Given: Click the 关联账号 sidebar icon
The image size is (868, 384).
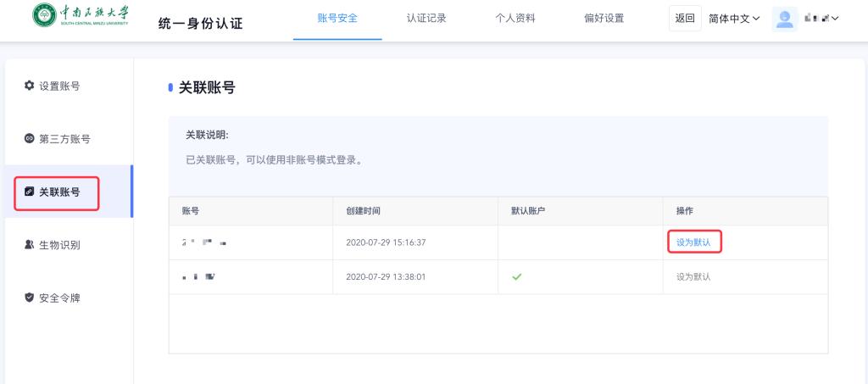Looking at the screenshot, I should (x=29, y=192).
